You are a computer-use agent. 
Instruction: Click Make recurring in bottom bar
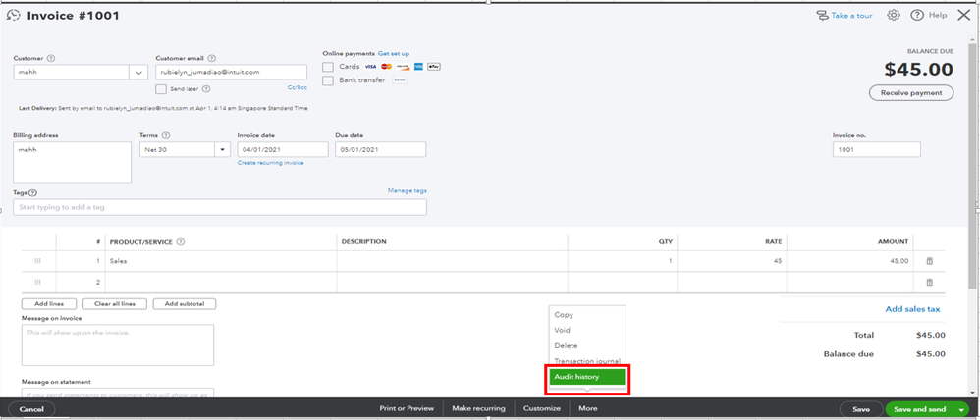[479, 409]
